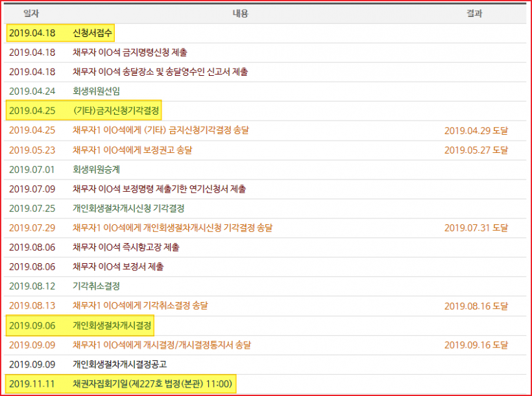Click result '2019.05.27 도달'

point(476,150)
